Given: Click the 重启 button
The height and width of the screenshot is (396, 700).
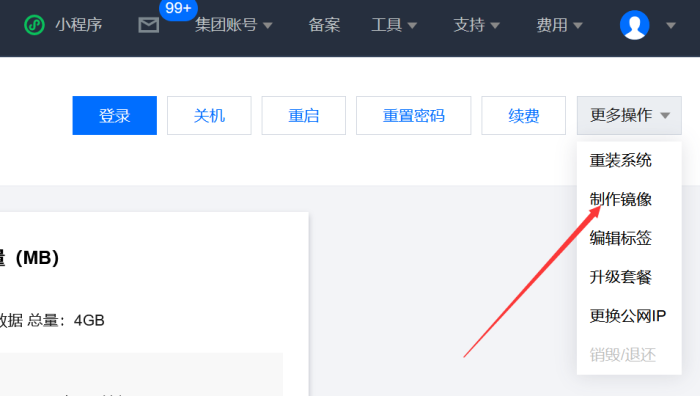Looking at the screenshot, I should (304, 115).
